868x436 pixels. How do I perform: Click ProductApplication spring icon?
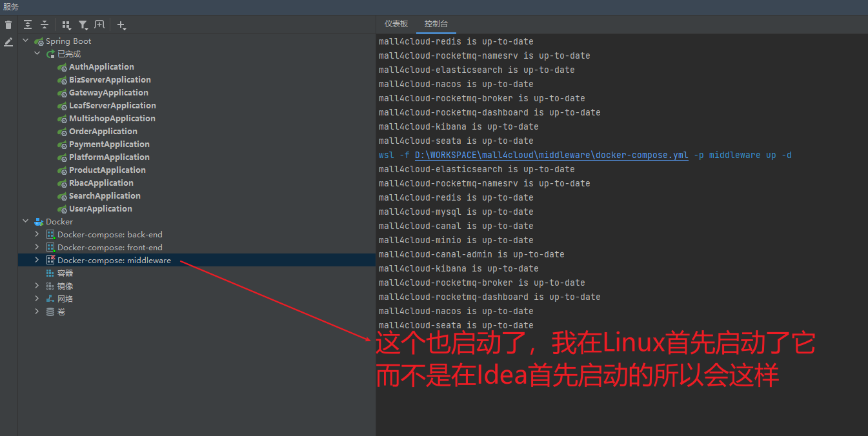pos(62,170)
